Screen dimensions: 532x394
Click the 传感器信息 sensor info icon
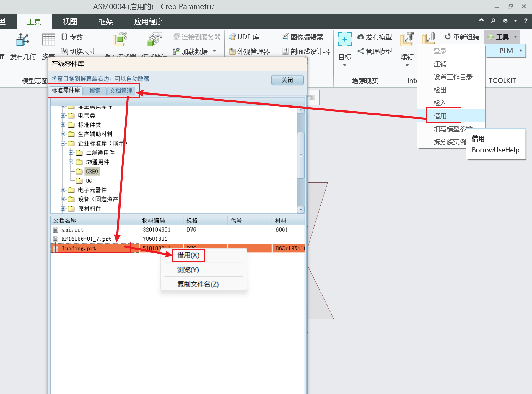pos(154,40)
